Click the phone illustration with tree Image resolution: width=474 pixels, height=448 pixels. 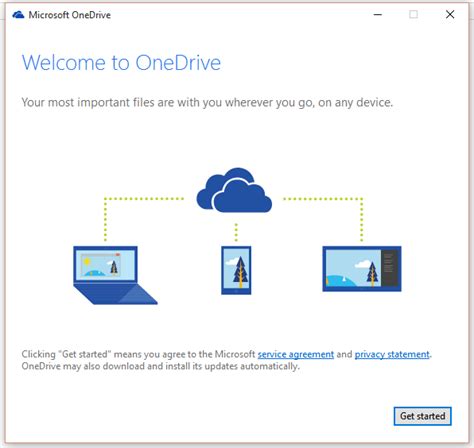point(236,270)
